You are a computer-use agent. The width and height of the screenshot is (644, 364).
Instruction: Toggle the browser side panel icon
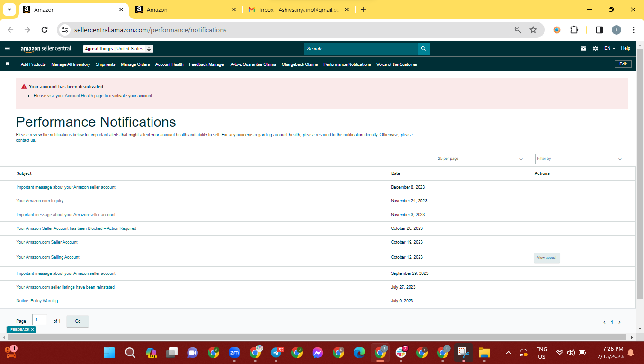click(x=599, y=30)
